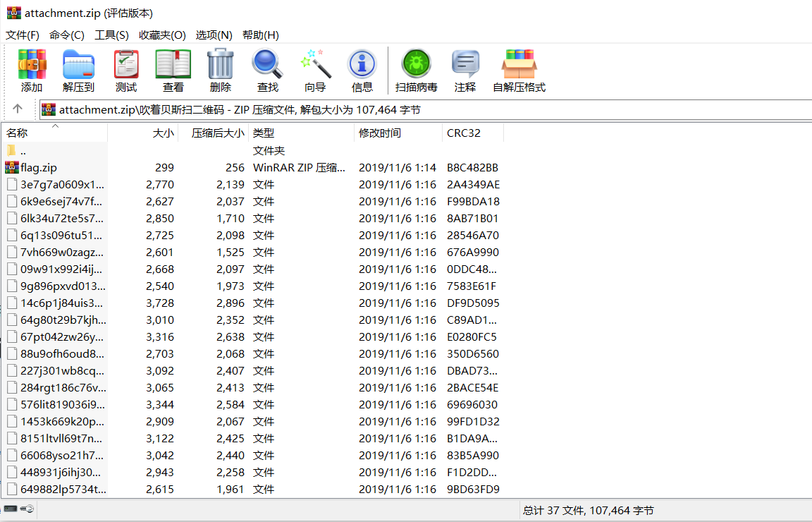This screenshot has width=812, height=522.
Task: Open the Options (选项) menu
Action: click(214, 35)
